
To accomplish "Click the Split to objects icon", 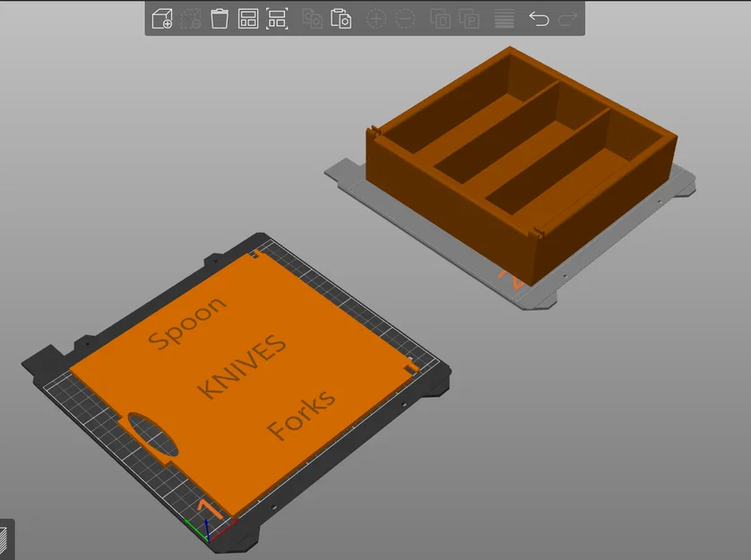I will click(x=440, y=18).
